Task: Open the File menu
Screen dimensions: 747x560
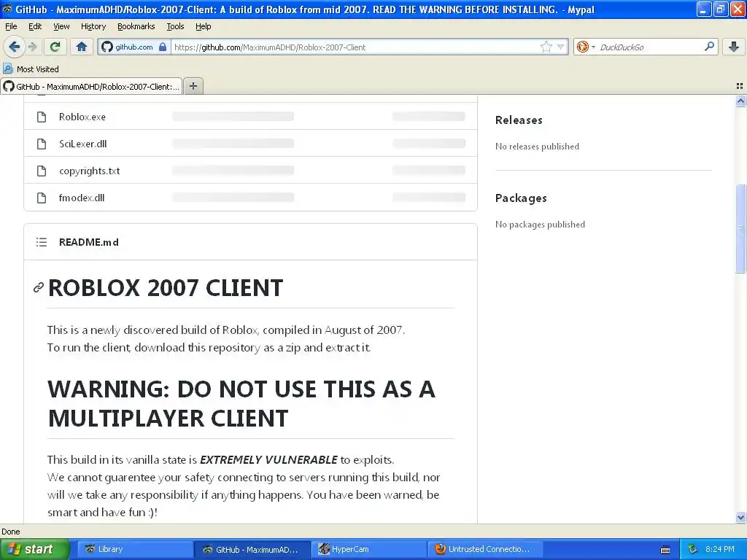Action: click(x=11, y=27)
